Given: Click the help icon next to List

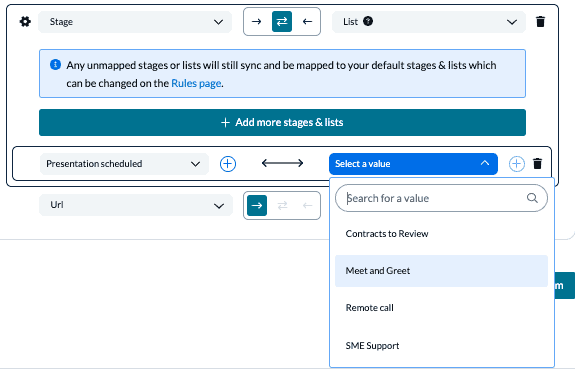Looking at the screenshot, I should (368, 21).
